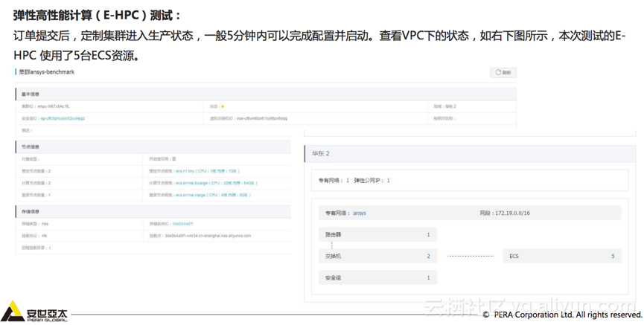Viewport: 644px width, 325px height.
Task: Open the security group ID link starting with sg-
Action: (63, 118)
